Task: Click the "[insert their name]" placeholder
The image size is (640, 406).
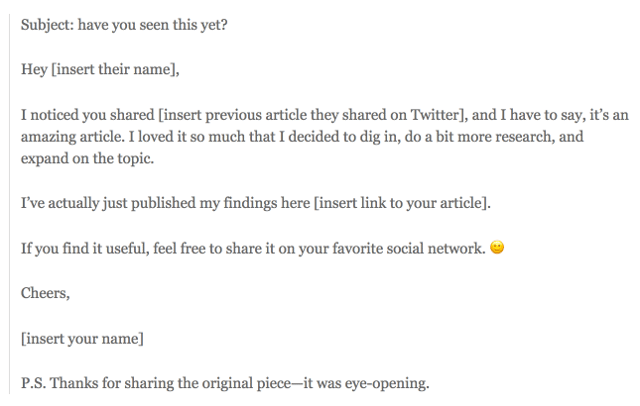Action: [x=113, y=69]
